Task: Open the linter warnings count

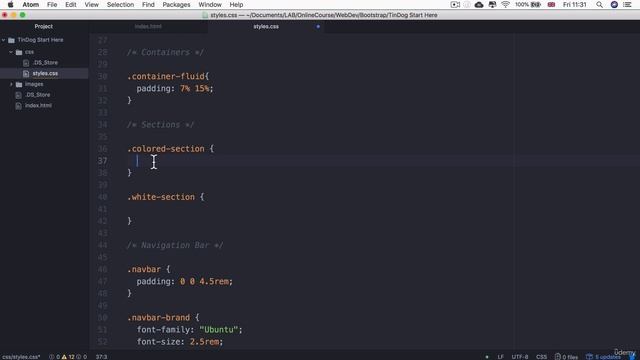Action: [x=68, y=357]
